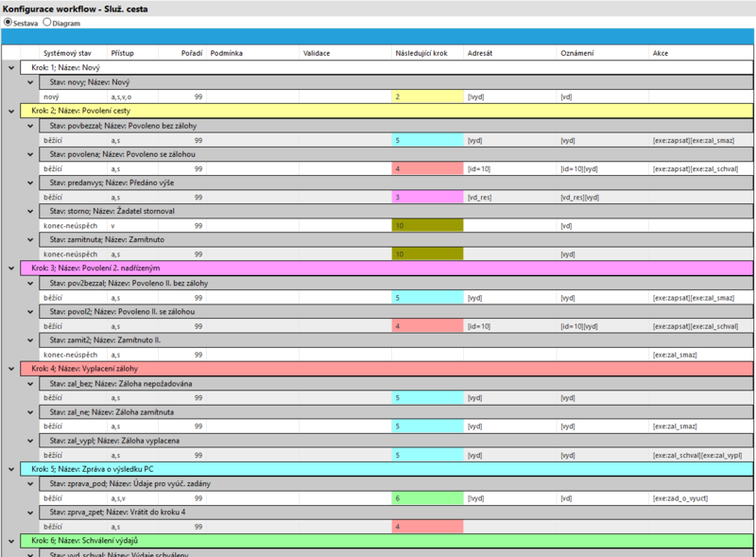Click access value v in storno row
This screenshot has height=557, width=756.
[x=112, y=226]
